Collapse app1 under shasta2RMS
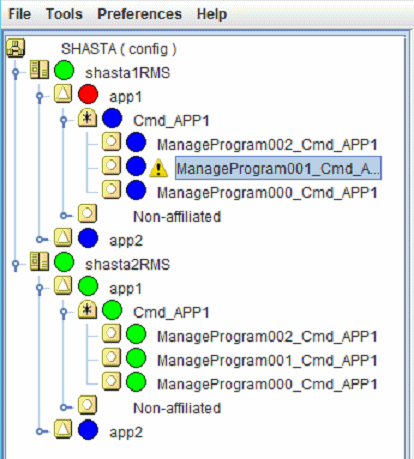414x459 pixels. (x=40, y=289)
